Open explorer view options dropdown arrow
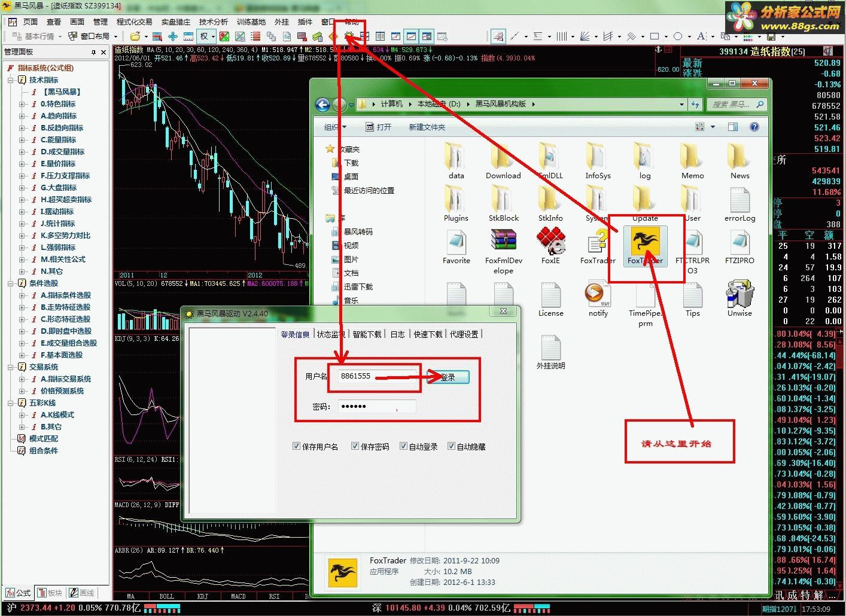846x616 pixels. [x=713, y=127]
